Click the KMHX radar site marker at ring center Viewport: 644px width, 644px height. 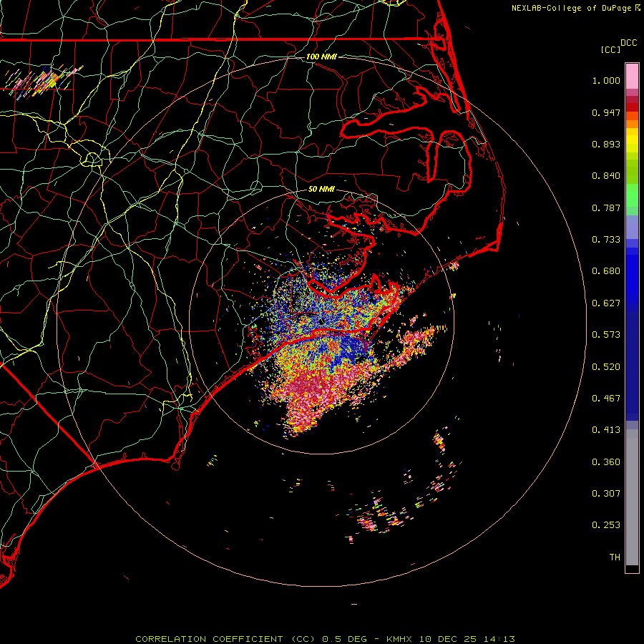tap(321, 321)
